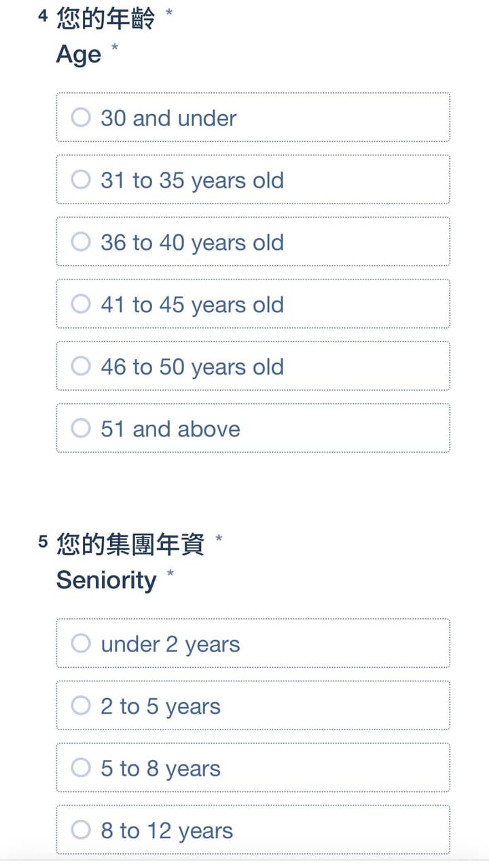Pick the "2 to 5 years" radio button
This screenshot has width=489, height=868.
coord(81,706)
